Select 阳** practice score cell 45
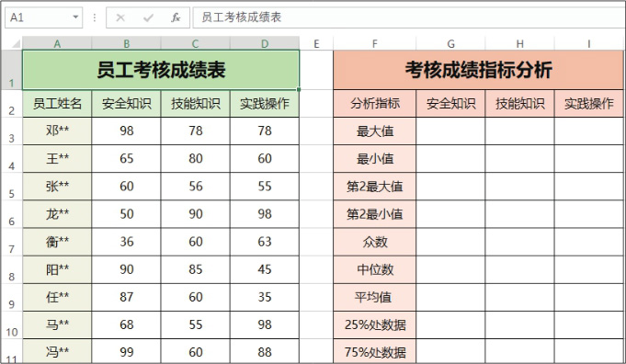Viewport: 626px width, 364px height. 265,270
